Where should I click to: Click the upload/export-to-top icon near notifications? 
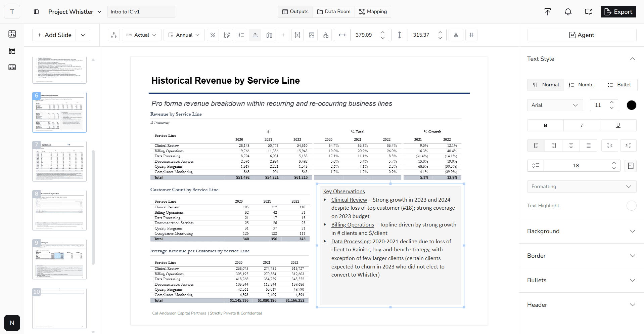point(547,11)
